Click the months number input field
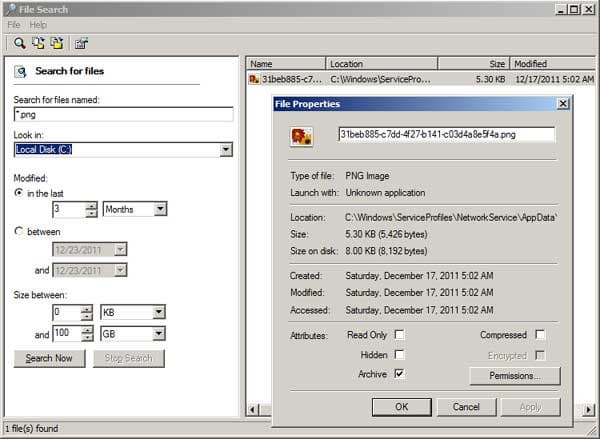Screen dimensions: 600x439 click(x=69, y=209)
